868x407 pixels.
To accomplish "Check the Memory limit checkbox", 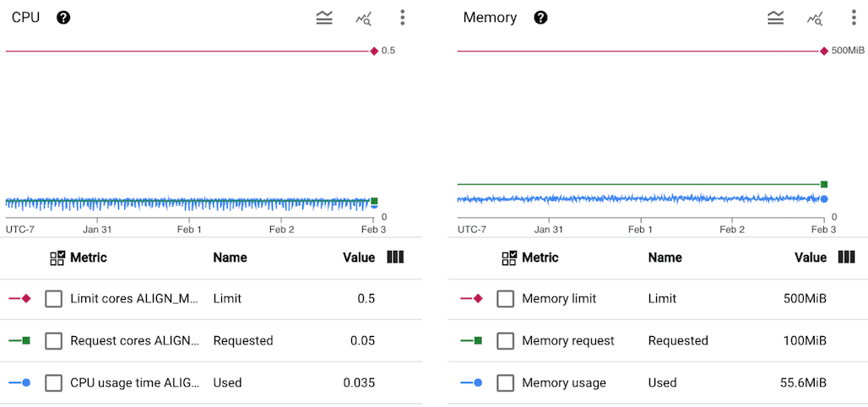I will tap(506, 299).
